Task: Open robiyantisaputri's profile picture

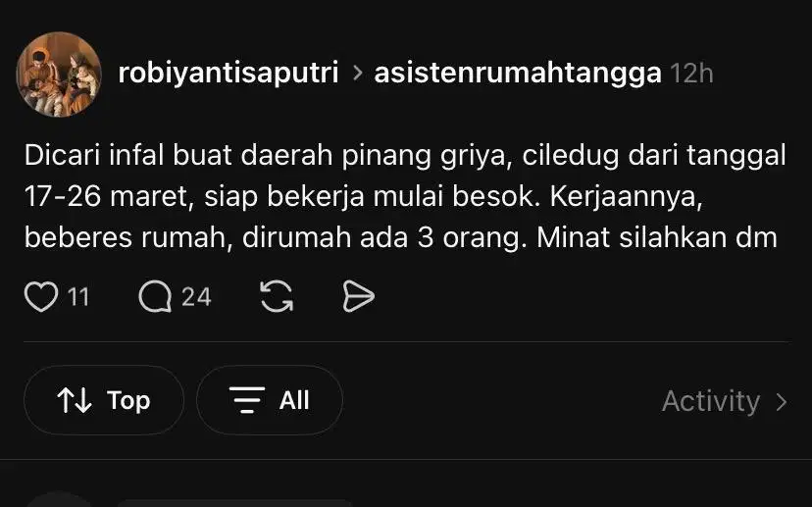Action: pyautogui.click(x=59, y=75)
